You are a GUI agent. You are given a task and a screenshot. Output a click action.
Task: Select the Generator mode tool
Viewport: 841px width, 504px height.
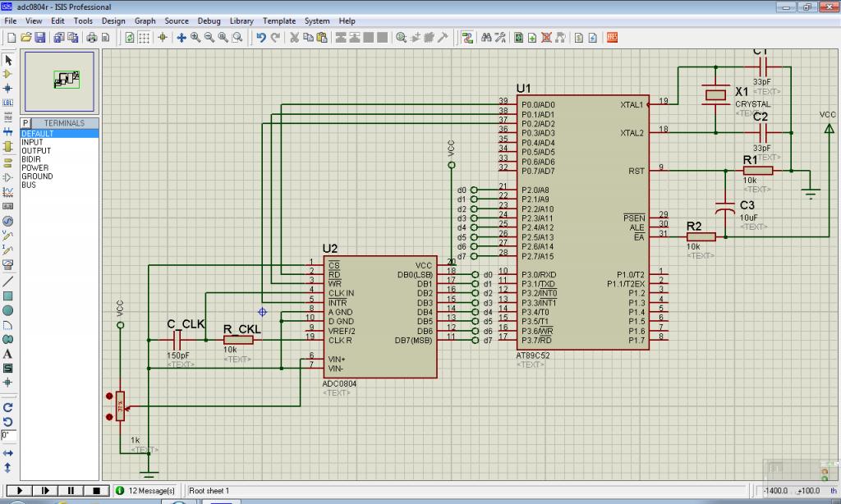coord(8,221)
